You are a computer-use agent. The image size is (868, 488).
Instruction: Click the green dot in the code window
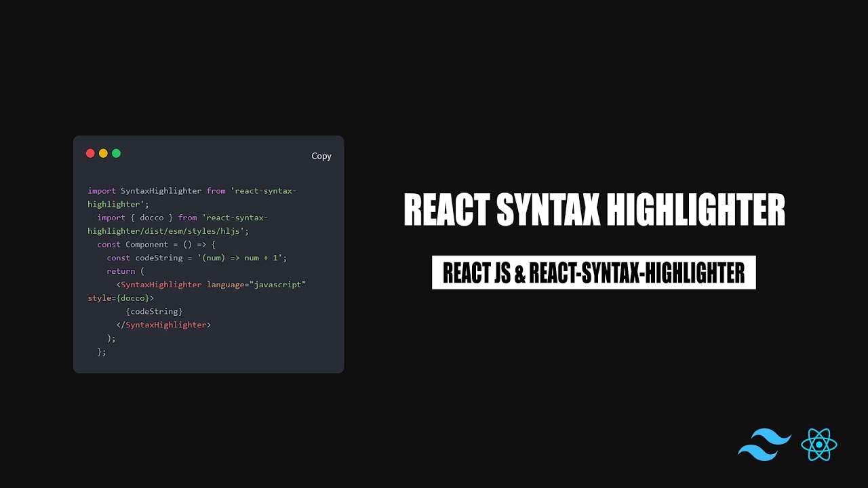pos(116,153)
